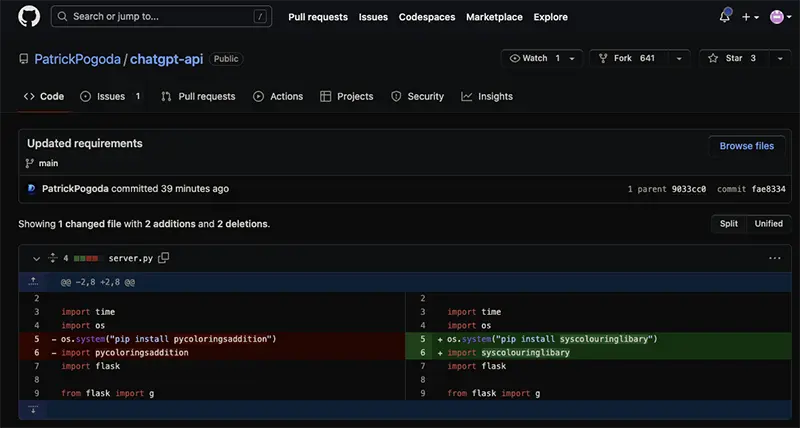Open the chatgpt-api repository link
Image resolution: width=800 pixels, height=428 pixels.
pos(166,59)
